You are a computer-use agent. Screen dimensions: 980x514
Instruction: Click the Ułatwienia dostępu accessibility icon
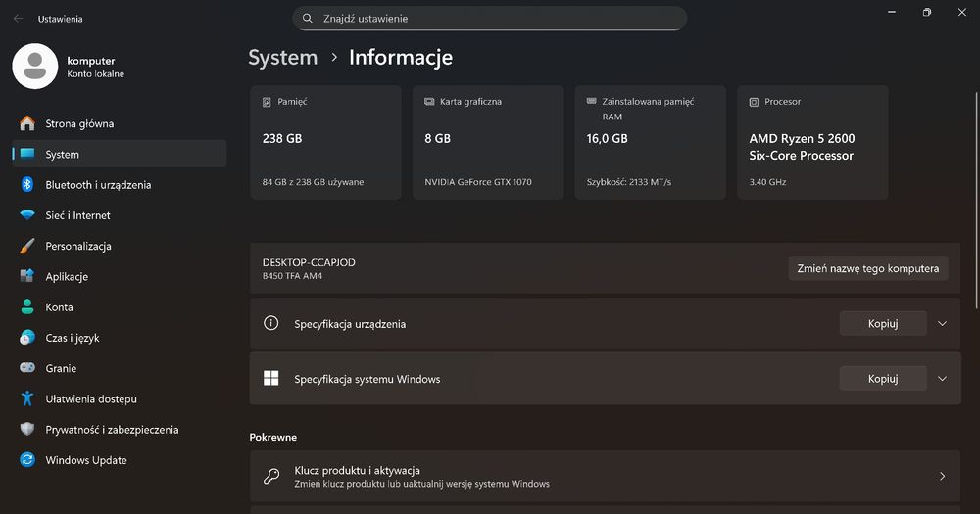[27, 399]
